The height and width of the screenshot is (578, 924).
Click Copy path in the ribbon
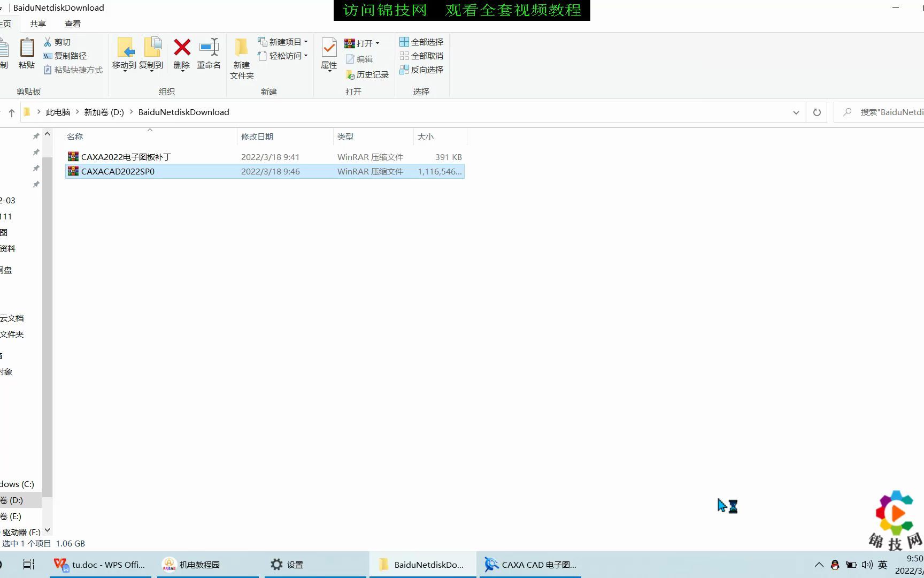65,56
